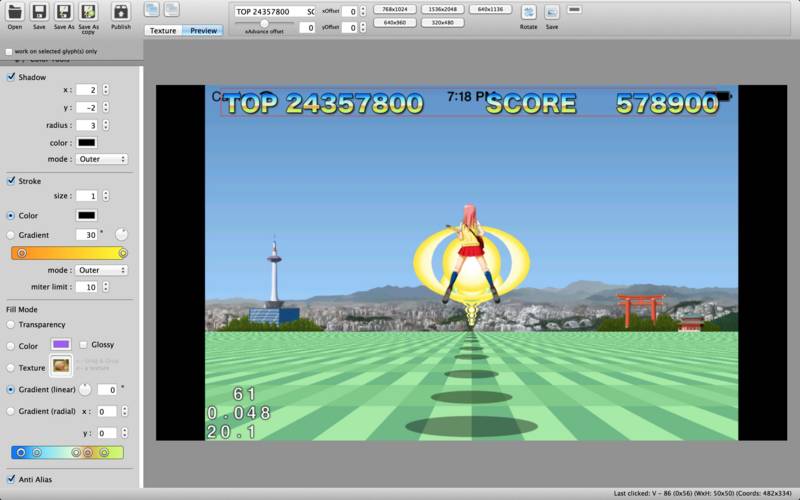
Task: Open the purple Fill color swatch
Action: 61,344
